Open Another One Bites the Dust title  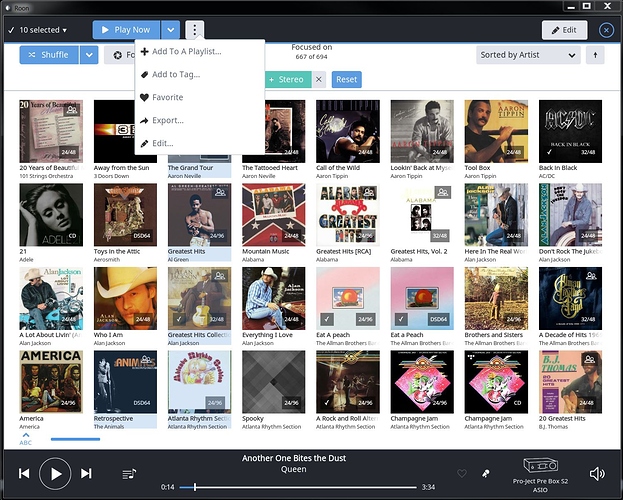(294, 458)
